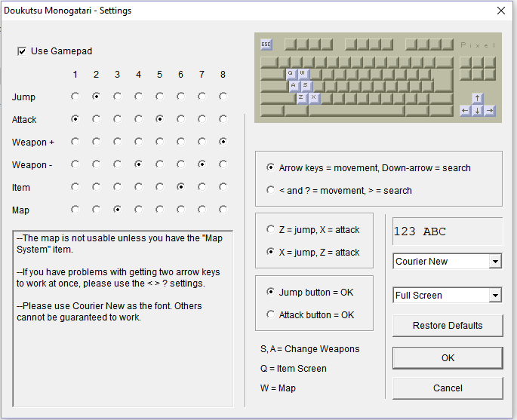517x420 pixels.
Task: Click the W key on keyboard graphic
Action: click(x=303, y=74)
